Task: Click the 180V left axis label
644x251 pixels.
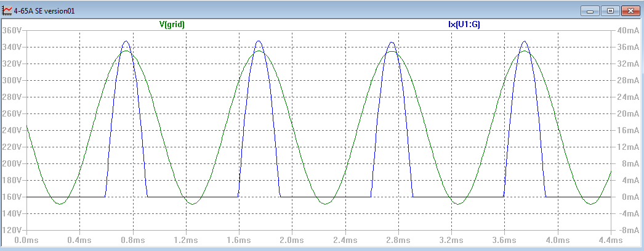Action: [x=12, y=180]
